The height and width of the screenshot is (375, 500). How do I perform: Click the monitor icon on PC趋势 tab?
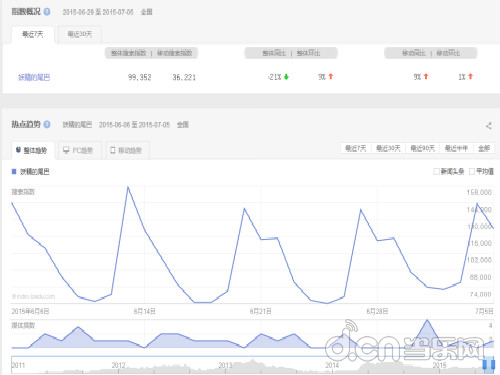click(x=66, y=150)
